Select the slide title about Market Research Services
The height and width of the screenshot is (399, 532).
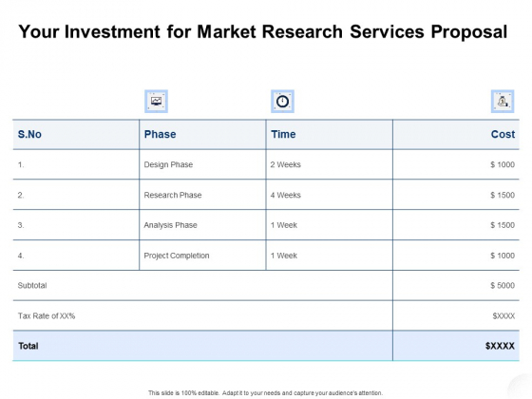[263, 32]
